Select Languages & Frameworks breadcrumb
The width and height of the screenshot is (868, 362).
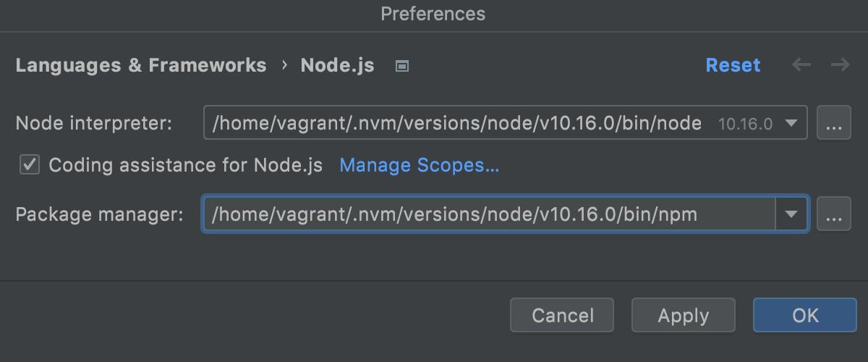click(x=141, y=65)
